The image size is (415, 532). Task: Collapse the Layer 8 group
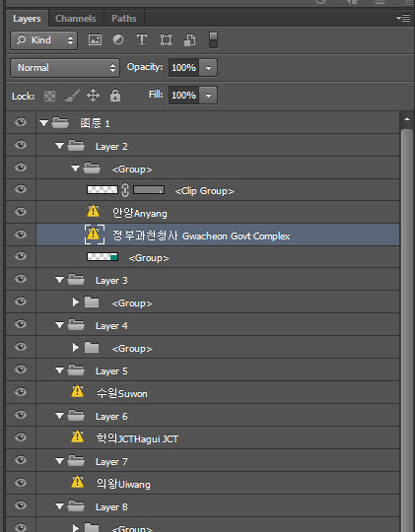click(59, 506)
